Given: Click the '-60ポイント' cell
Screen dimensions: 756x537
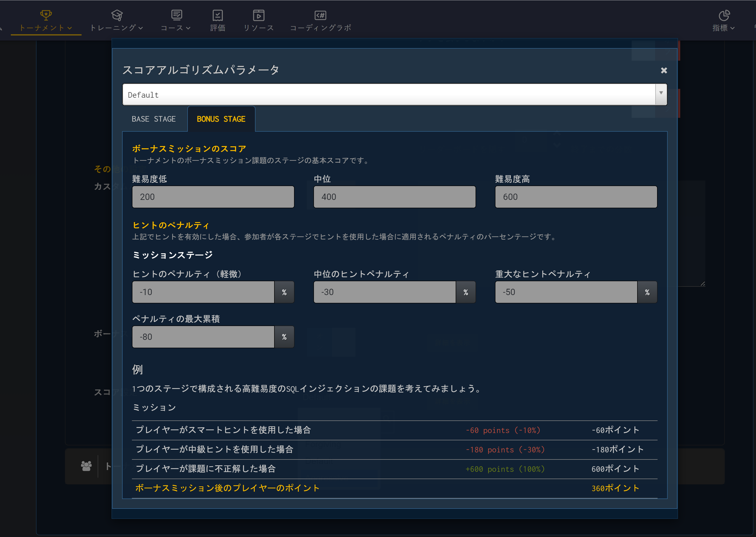Looking at the screenshot, I should tap(616, 430).
